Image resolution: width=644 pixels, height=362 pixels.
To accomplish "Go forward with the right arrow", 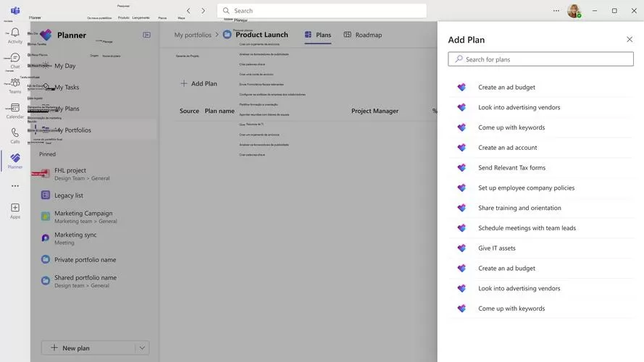I will pyautogui.click(x=204, y=11).
